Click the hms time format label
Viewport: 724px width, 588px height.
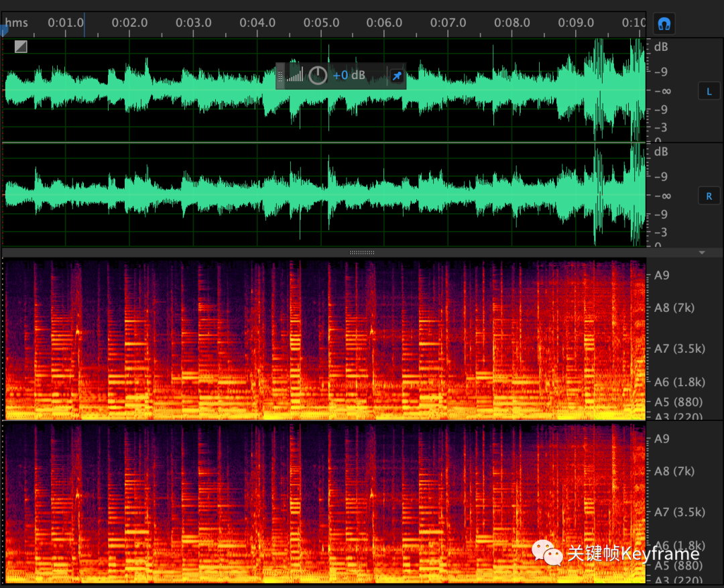click(17, 23)
